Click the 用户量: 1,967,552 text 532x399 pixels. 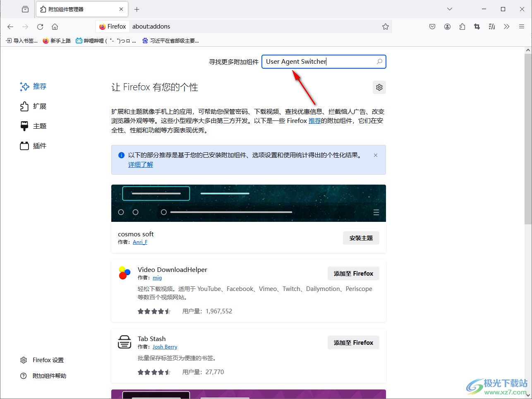[207, 311]
